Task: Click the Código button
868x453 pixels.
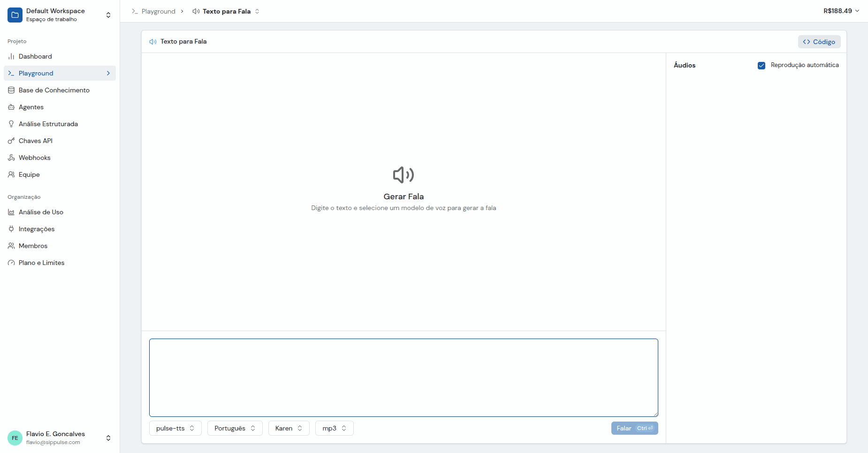Action: (819, 42)
